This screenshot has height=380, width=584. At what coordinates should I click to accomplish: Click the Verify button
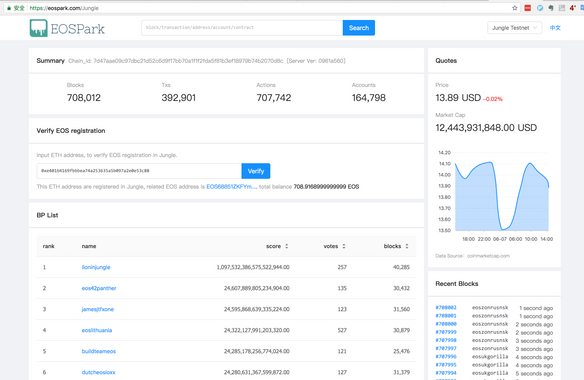pyautogui.click(x=256, y=171)
